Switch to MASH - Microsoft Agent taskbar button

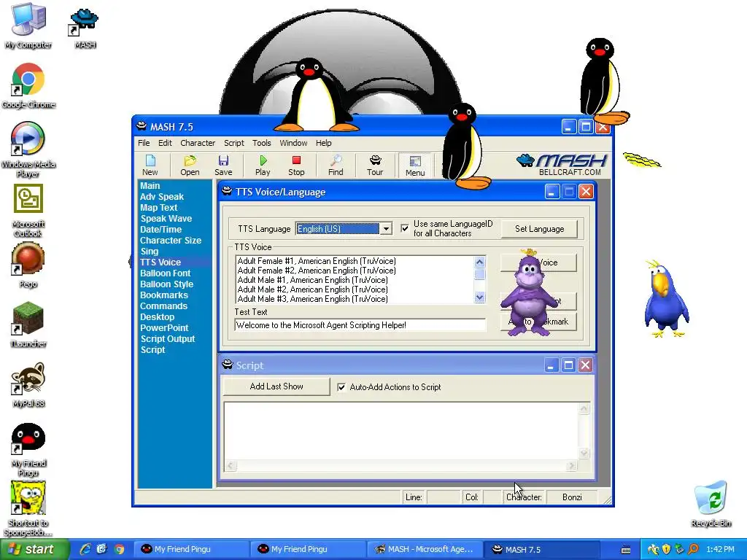coord(424,550)
